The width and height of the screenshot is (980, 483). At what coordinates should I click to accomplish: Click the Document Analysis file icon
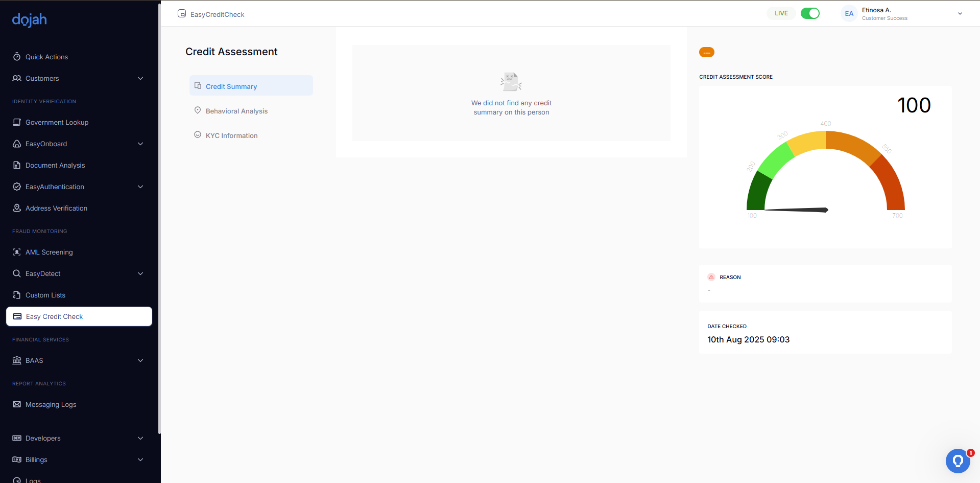pyautogui.click(x=17, y=165)
